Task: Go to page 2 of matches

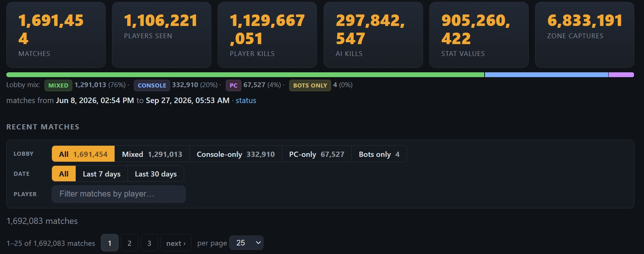Action: pos(129,243)
